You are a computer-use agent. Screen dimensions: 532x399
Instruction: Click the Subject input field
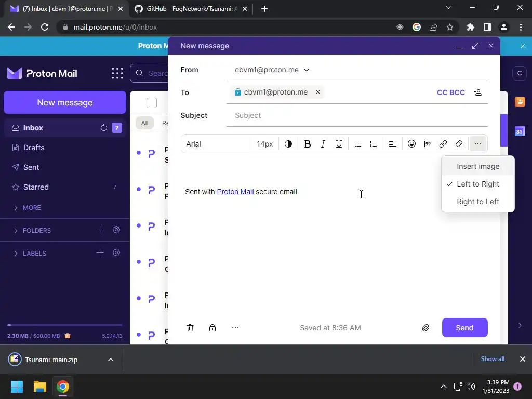[357, 115]
